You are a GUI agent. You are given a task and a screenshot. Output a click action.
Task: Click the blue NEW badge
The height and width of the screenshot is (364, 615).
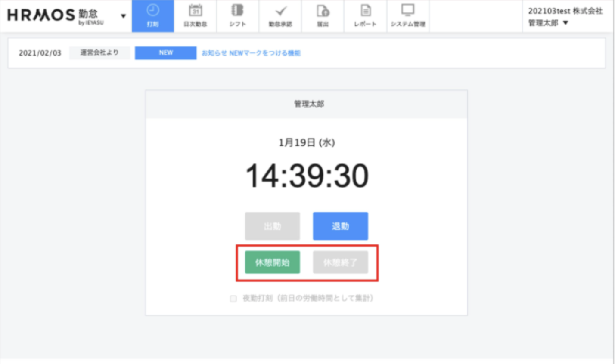tap(165, 53)
